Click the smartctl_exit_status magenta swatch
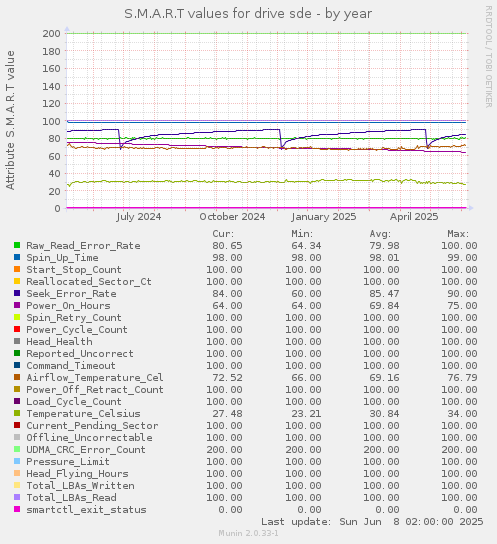This screenshot has height=544, width=497. pos(17,509)
